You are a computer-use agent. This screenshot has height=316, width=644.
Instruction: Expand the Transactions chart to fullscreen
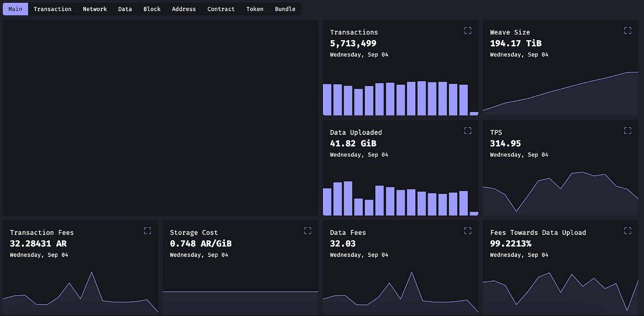(x=467, y=30)
